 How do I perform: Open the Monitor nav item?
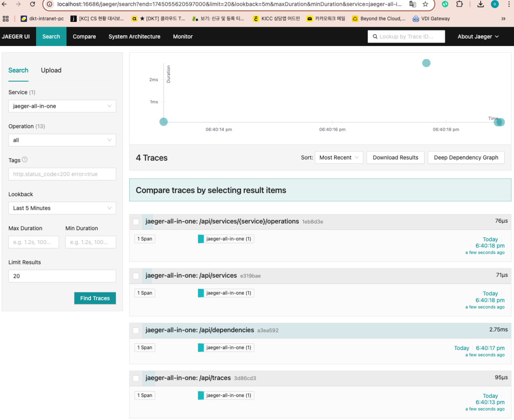click(183, 37)
